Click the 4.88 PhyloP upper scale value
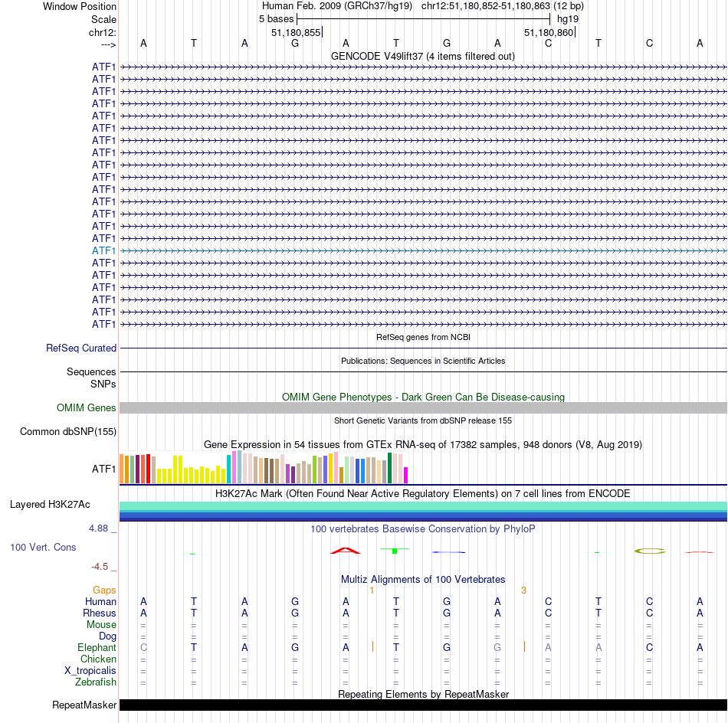728x723 pixels. tap(98, 528)
